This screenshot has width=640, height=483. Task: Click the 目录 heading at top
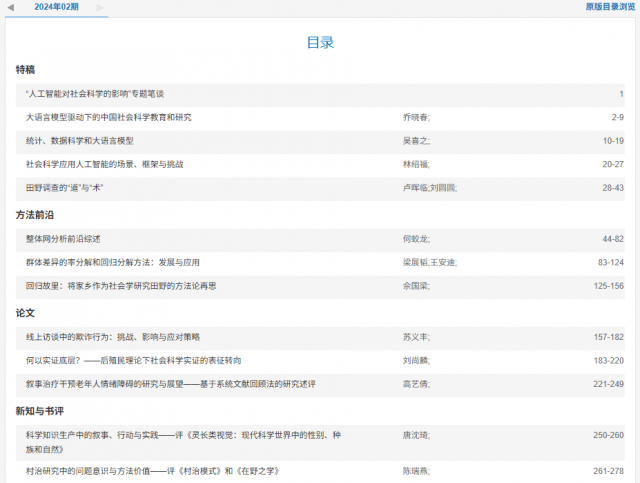coord(320,43)
